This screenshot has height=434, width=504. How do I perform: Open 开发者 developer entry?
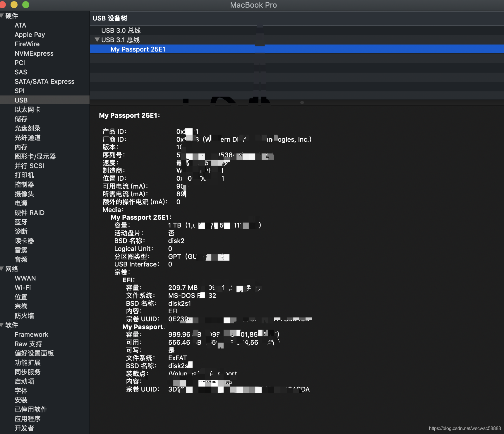[x=24, y=428]
